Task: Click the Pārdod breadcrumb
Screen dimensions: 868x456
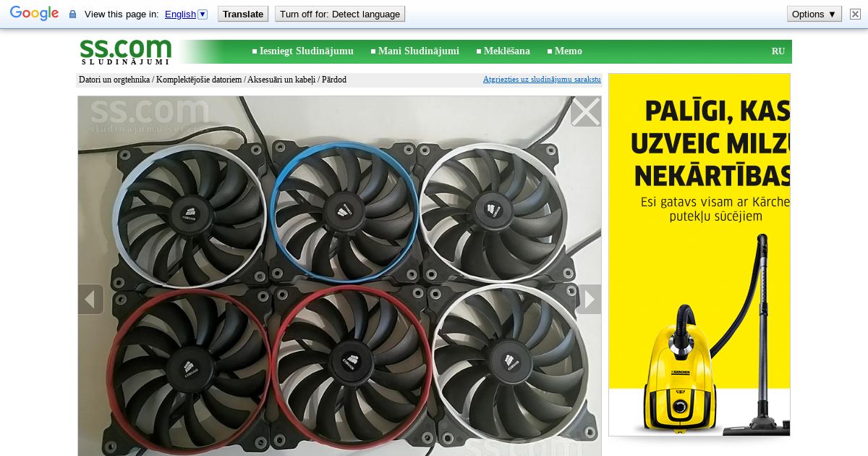Action: coord(334,80)
